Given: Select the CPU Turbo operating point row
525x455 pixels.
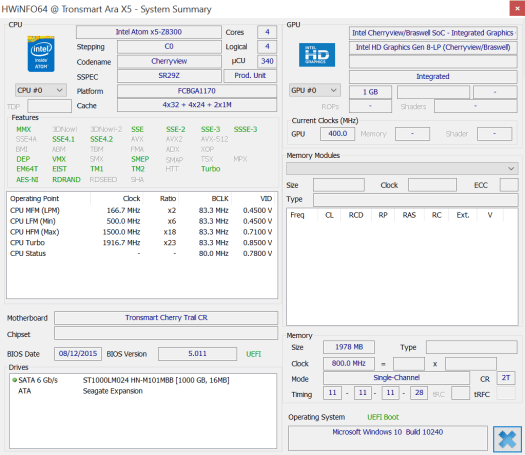Looking at the screenshot, I should point(142,243).
